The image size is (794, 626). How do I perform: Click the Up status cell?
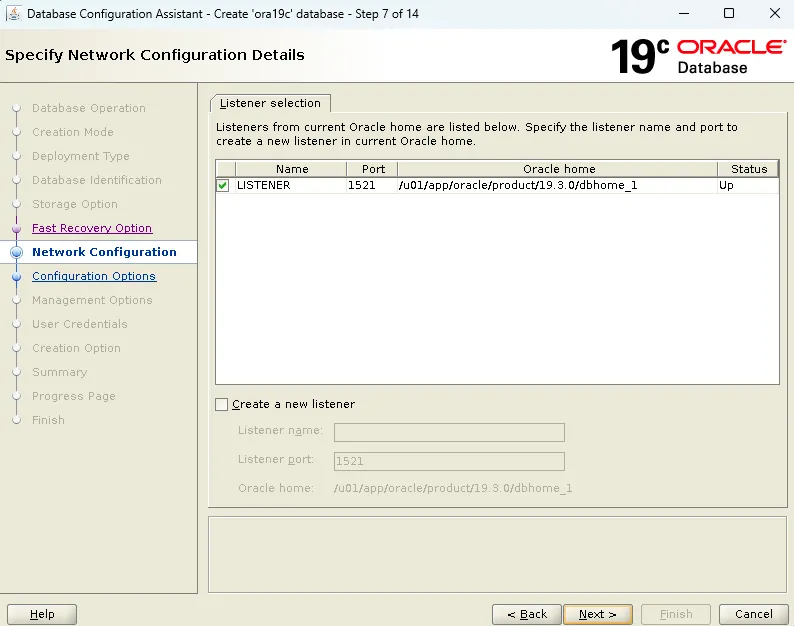click(748, 185)
